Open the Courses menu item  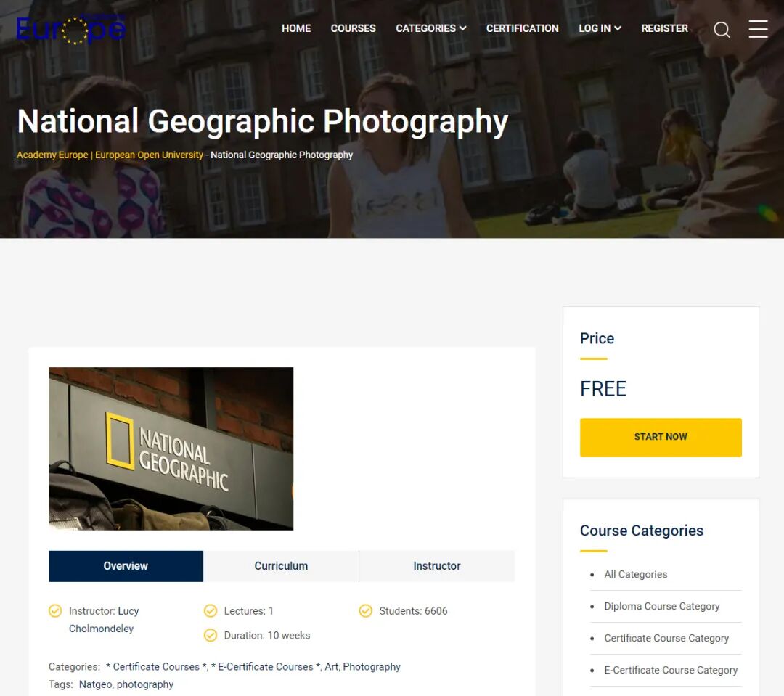(x=353, y=28)
